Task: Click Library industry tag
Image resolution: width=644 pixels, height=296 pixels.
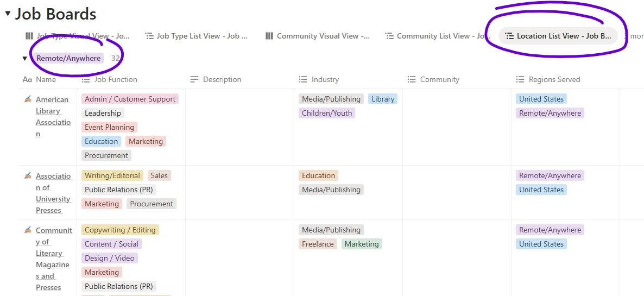Action: (383, 99)
